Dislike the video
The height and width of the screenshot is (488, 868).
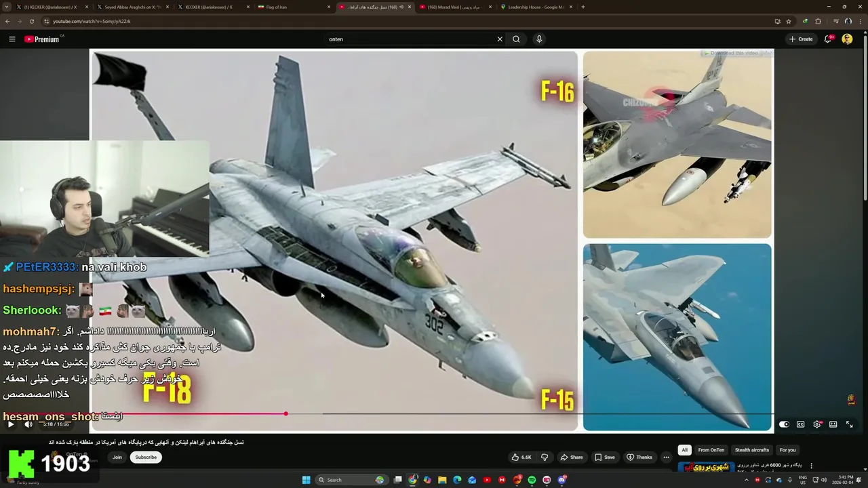coord(544,457)
